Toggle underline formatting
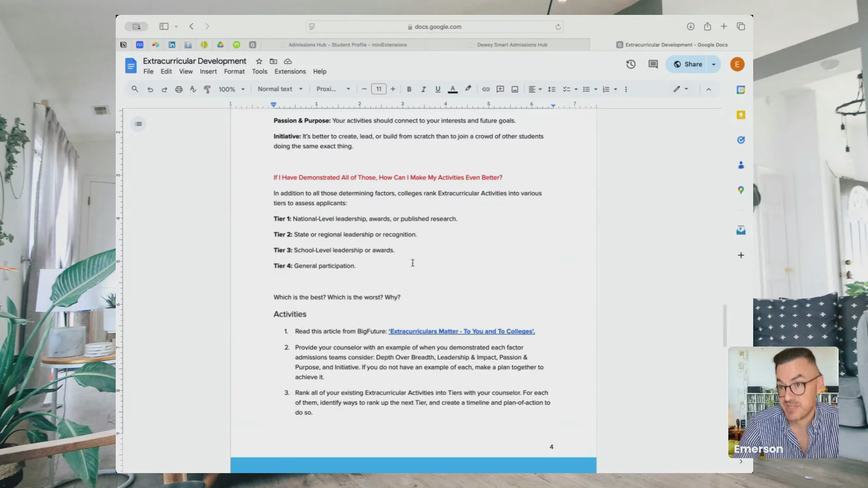The image size is (868, 488). click(438, 89)
